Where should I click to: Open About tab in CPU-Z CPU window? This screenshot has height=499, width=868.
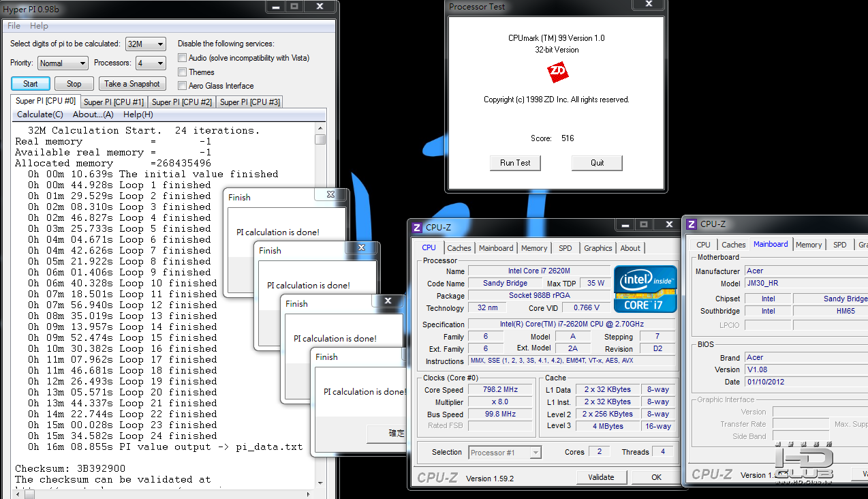point(630,248)
